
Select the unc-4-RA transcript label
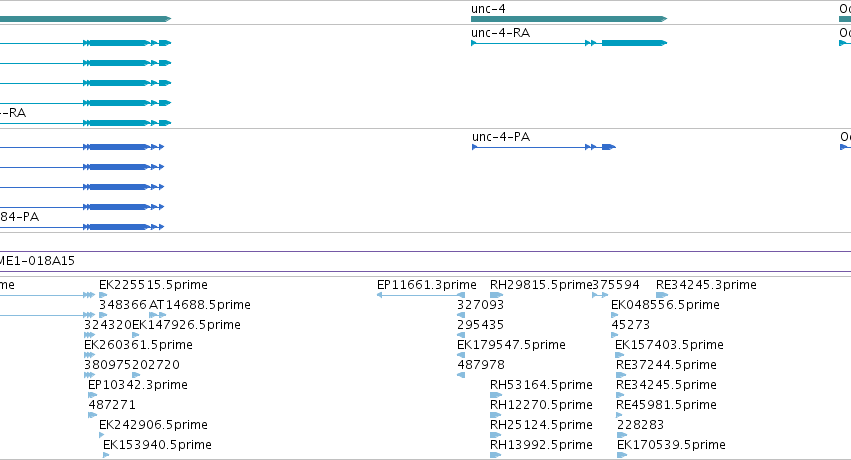tap(500, 33)
